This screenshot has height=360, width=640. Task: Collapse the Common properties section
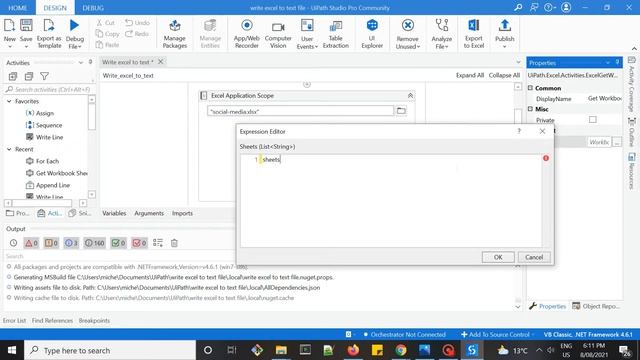pyautogui.click(x=530, y=88)
